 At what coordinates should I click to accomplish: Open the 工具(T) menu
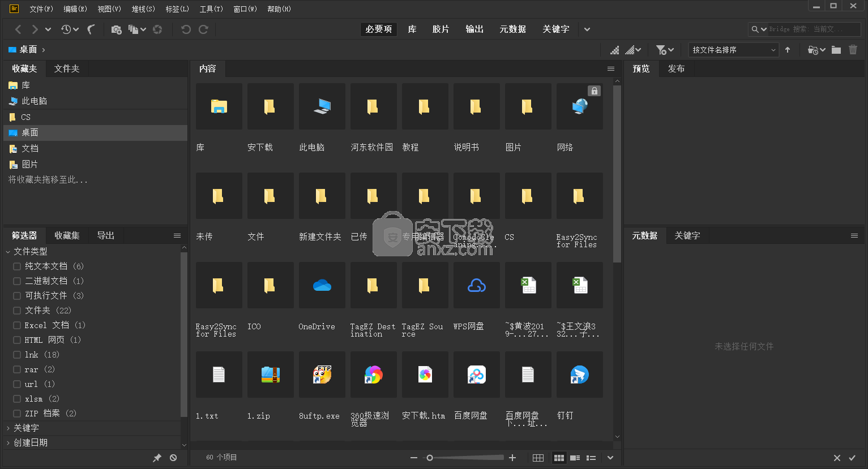click(x=211, y=9)
